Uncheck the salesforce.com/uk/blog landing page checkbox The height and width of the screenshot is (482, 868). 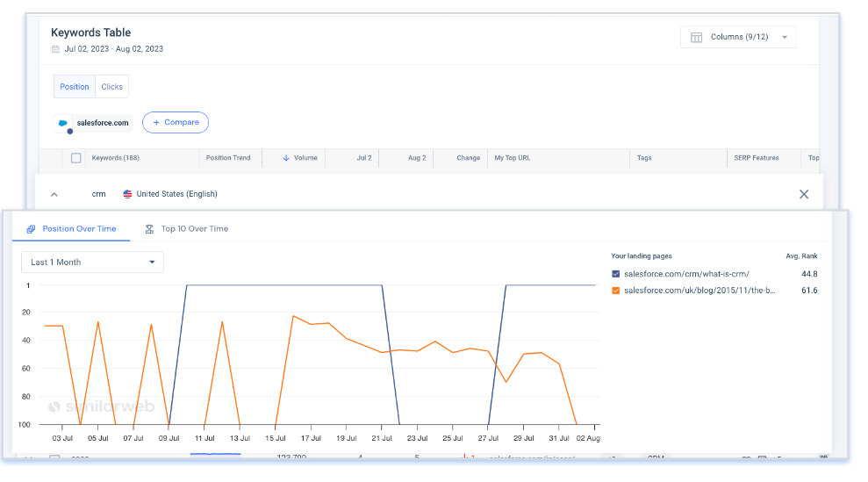point(615,291)
